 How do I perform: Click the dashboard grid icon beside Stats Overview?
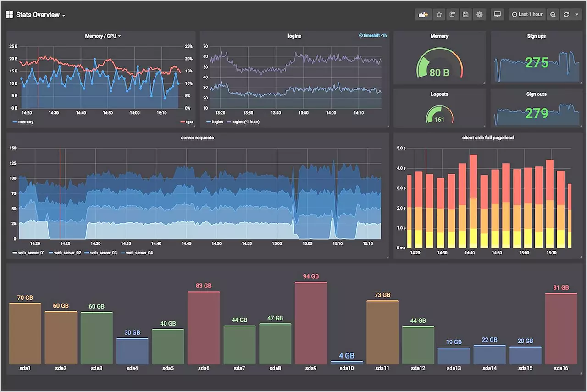pyautogui.click(x=9, y=15)
